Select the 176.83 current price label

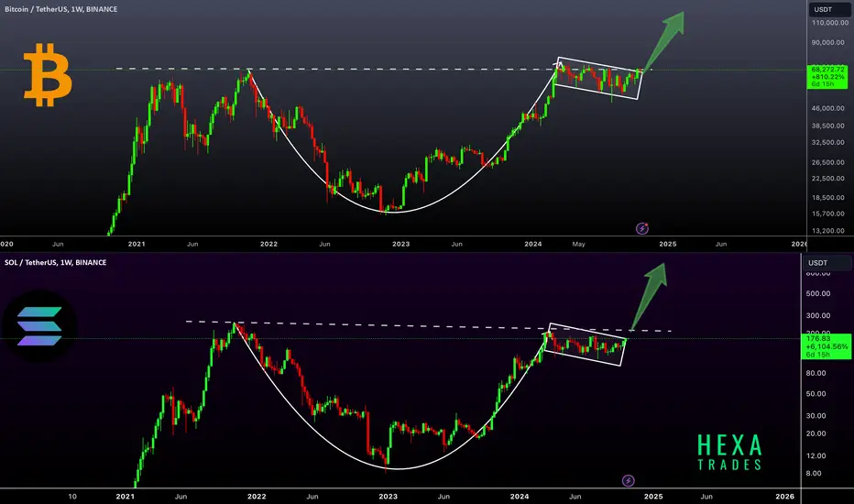826,346
